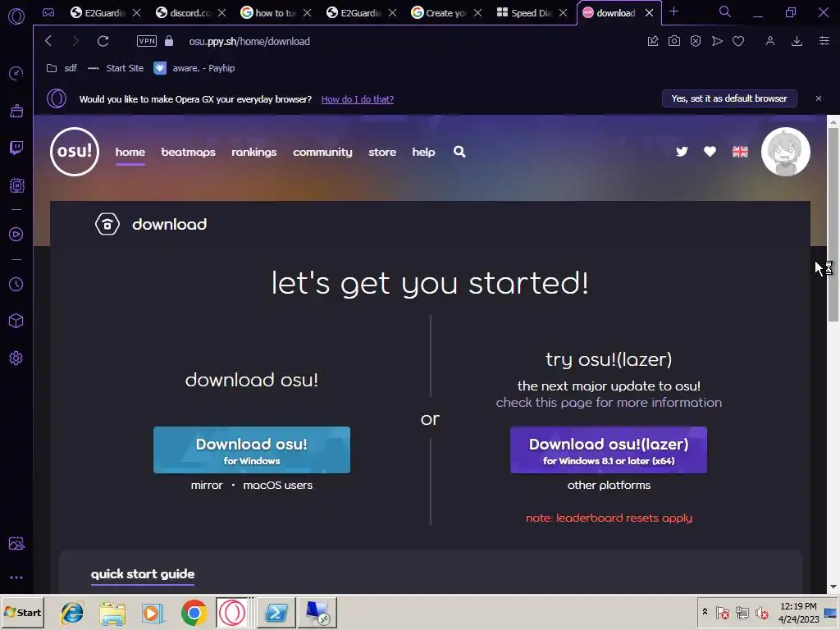The width and height of the screenshot is (840, 630).
Task: Open the user avatar menu
Action: point(785,152)
